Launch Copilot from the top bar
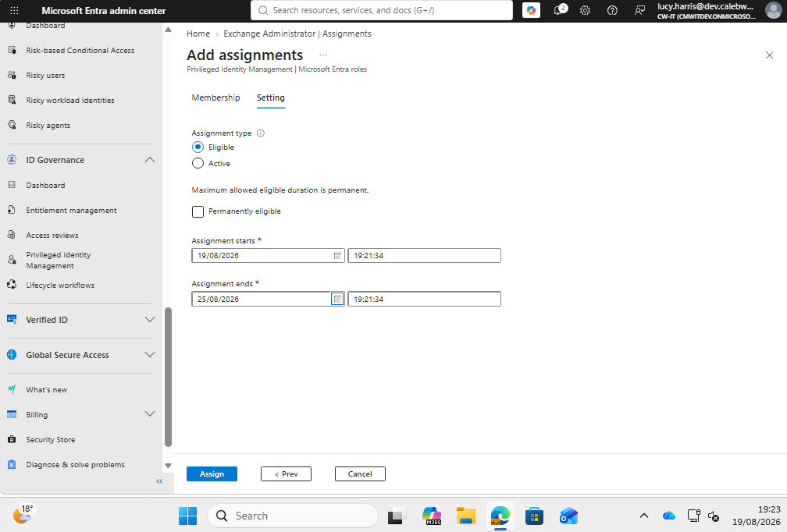Viewport: 787px width, 532px height. pos(531,10)
